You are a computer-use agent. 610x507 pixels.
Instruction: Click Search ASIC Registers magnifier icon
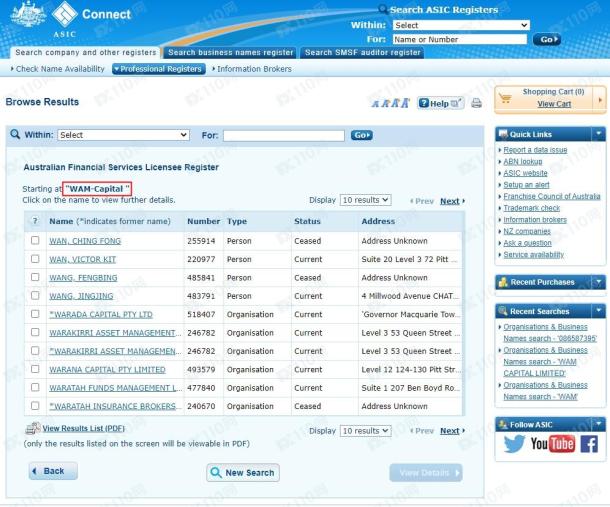pos(383,9)
